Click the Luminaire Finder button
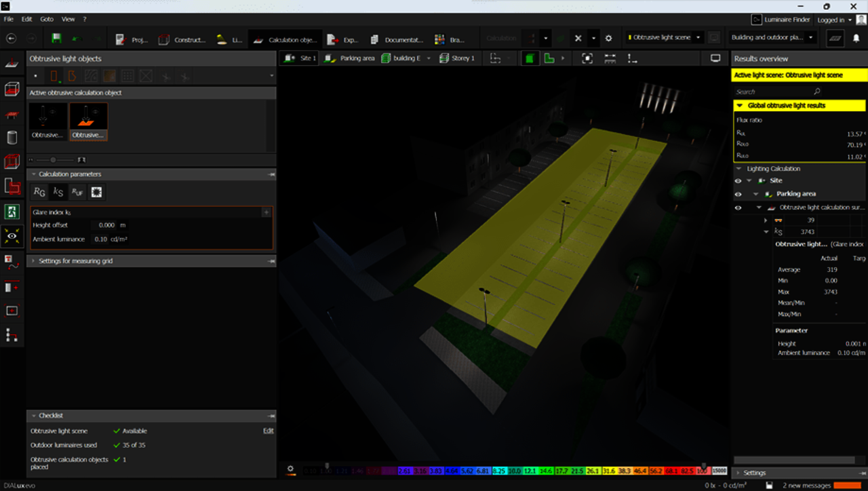The width and height of the screenshot is (868, 491). coord(781,20)
